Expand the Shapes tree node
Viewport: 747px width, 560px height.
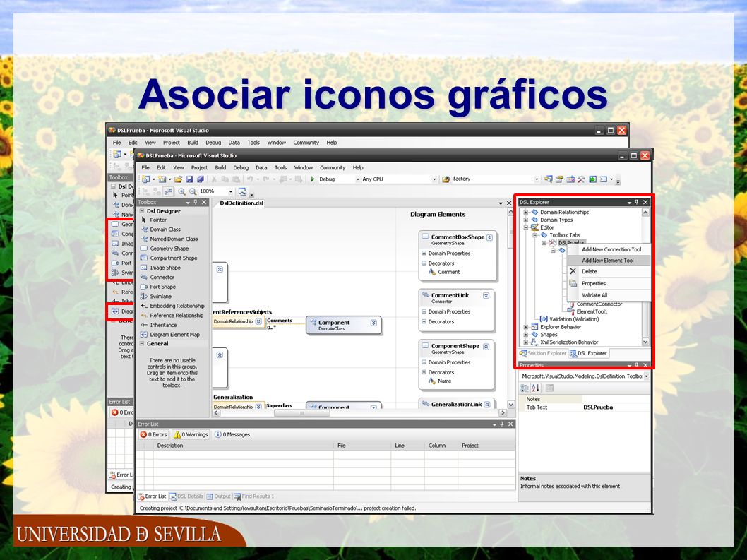525,335
